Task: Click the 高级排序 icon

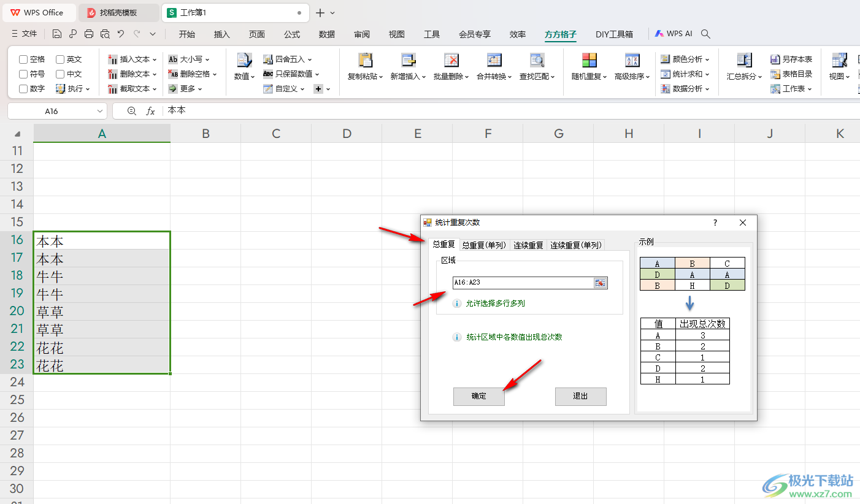Action: tap(632, 60)
